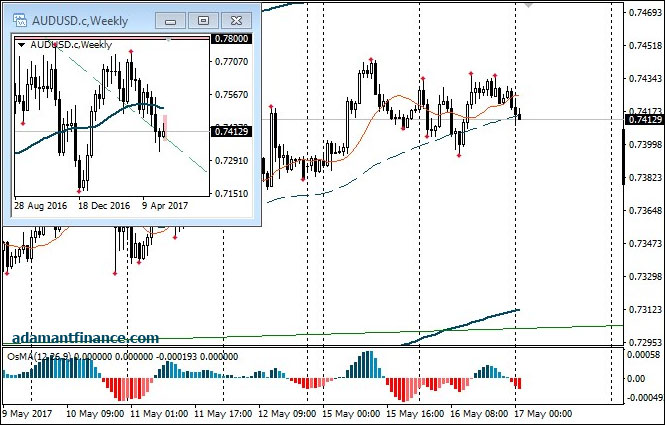Maximize the AUDUSD.c Weekly chart window

(x=204, y=20)
